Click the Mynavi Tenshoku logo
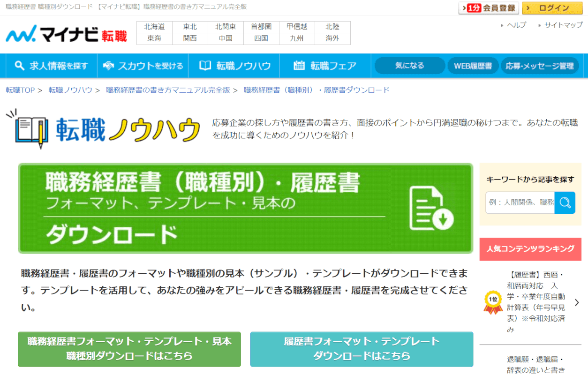This screenshot has width=588, height=375. (x=66, y=34)
